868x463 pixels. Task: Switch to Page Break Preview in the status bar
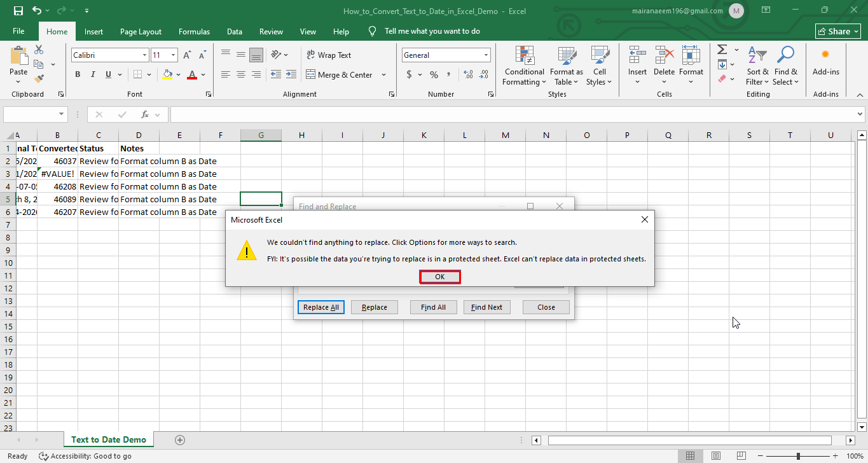tap(741, 456)
